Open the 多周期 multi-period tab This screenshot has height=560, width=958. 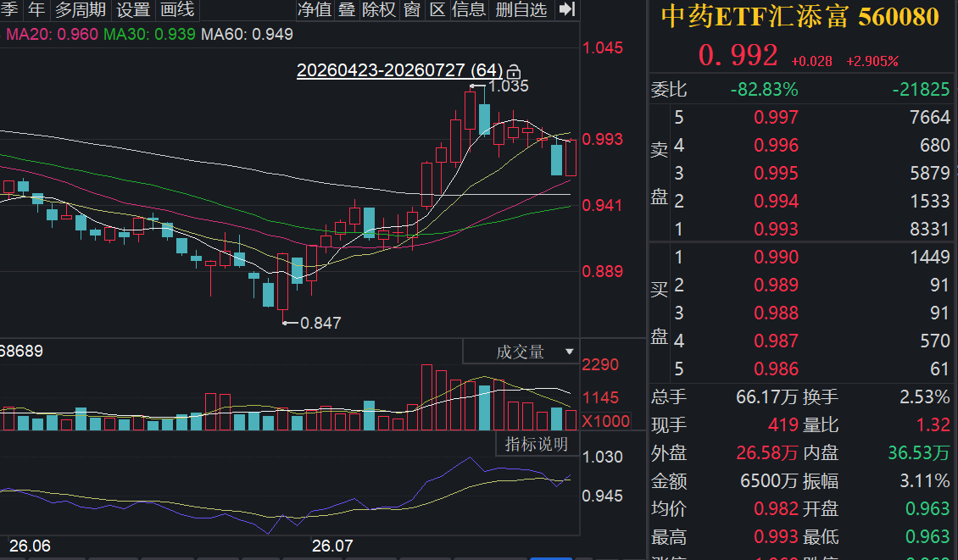click(81, 9)
